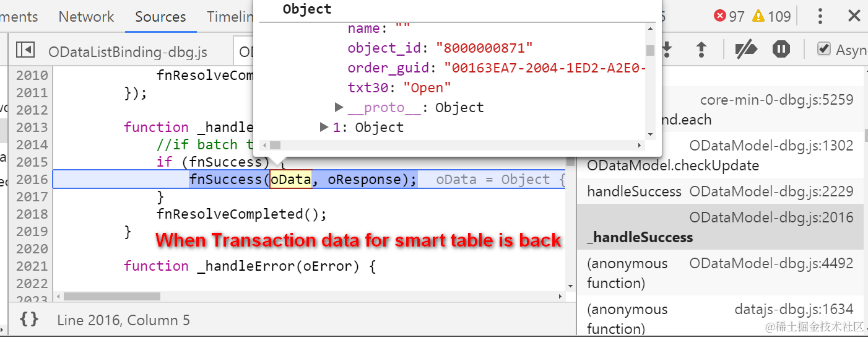Viewport: 868px width, 337px height.
Task: Click oError parameter on line 2021
Action: [x=329, y=266]
